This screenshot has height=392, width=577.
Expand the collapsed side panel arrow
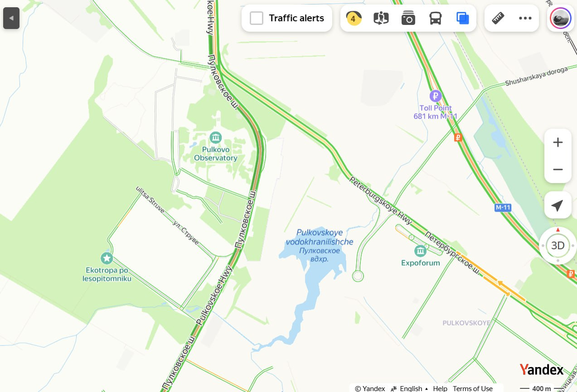(x=11, y=19)
